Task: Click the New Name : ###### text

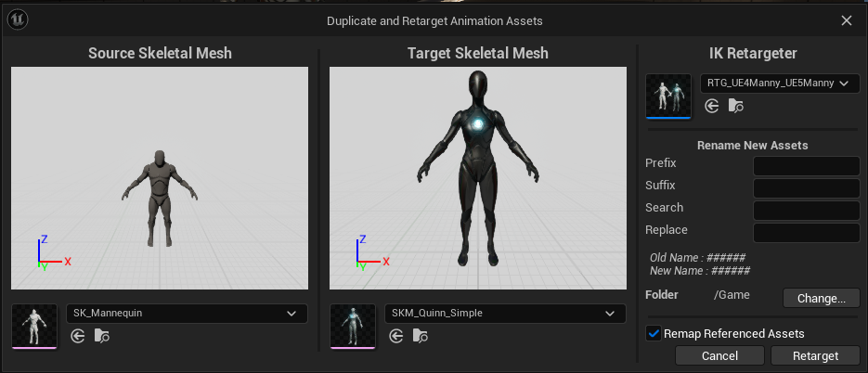Action: click(700, 271)
